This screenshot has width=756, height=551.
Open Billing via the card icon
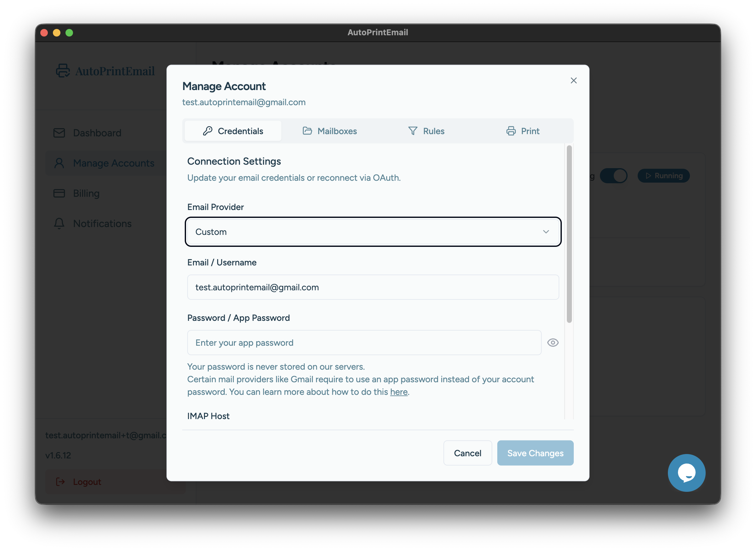tap(59, 193)
